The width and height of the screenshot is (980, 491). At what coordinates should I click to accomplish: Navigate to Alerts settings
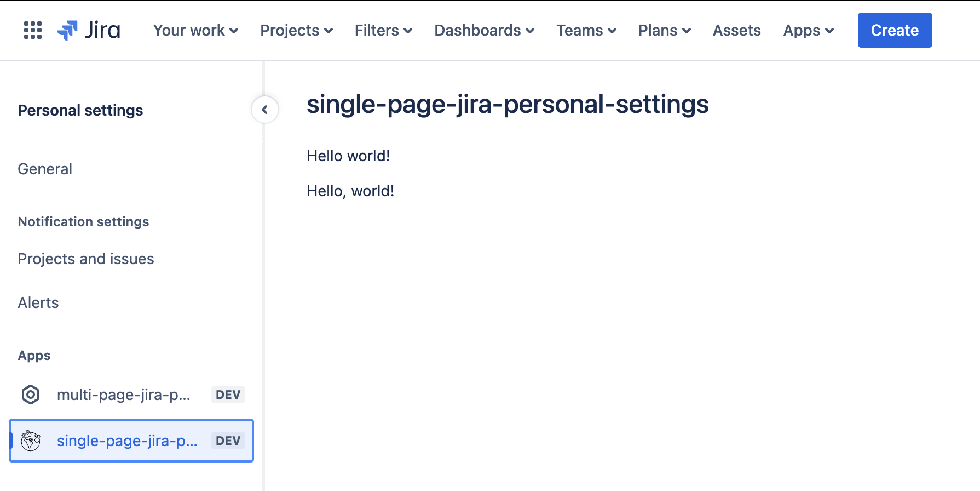click(x=38, y=302)
